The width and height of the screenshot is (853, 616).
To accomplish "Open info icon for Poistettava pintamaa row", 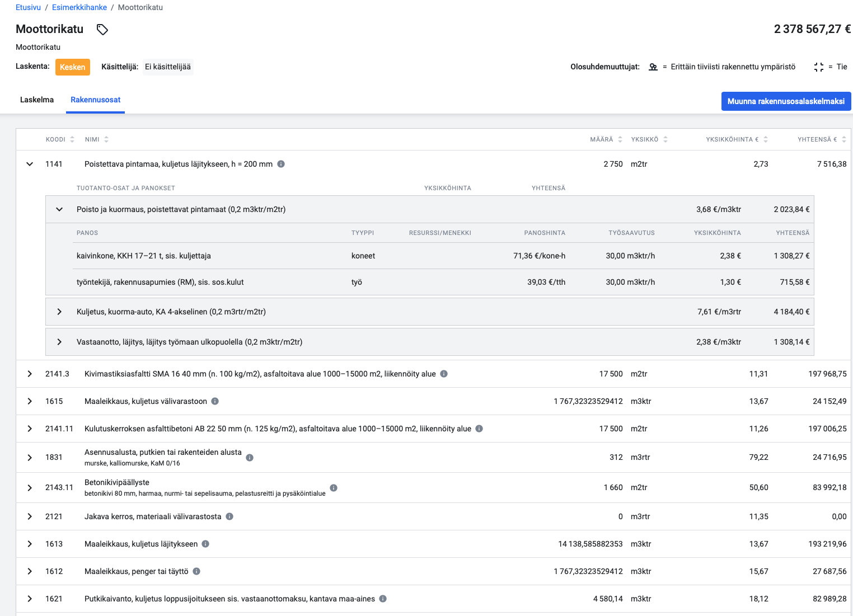I will 281,164.
